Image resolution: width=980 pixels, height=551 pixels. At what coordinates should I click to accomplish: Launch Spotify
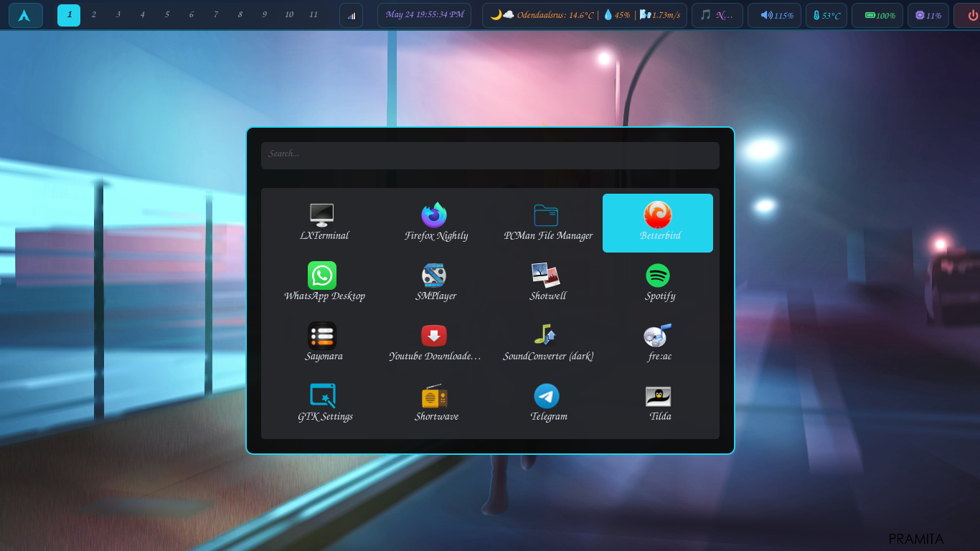point(658,283)
